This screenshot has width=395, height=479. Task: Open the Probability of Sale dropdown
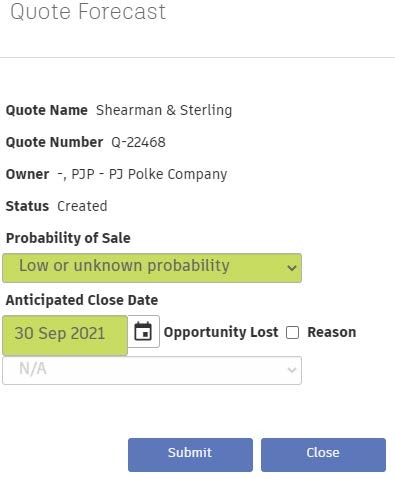(x=152, y=268)
